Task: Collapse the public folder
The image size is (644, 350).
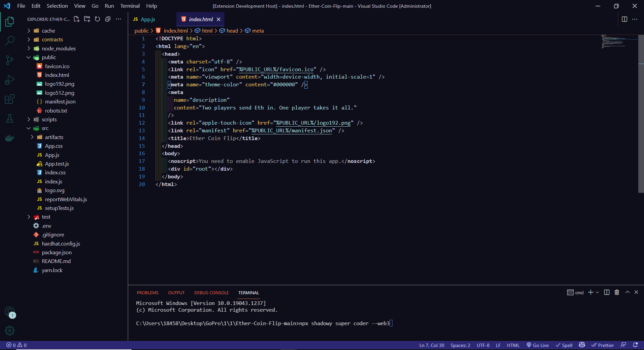Action: pyautogui.click(x=29, y=57)
